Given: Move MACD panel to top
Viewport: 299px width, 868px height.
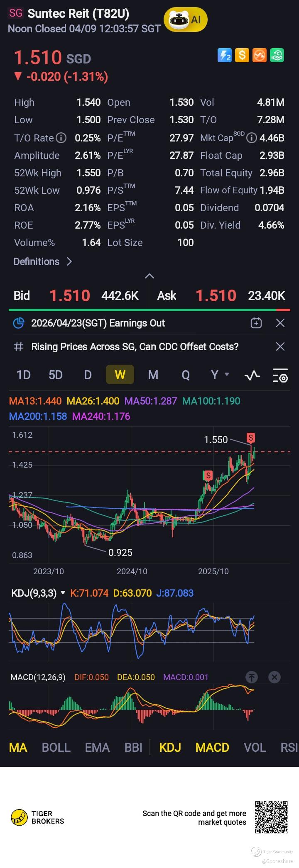Looking at the screenshot, I should click(251, 677).
